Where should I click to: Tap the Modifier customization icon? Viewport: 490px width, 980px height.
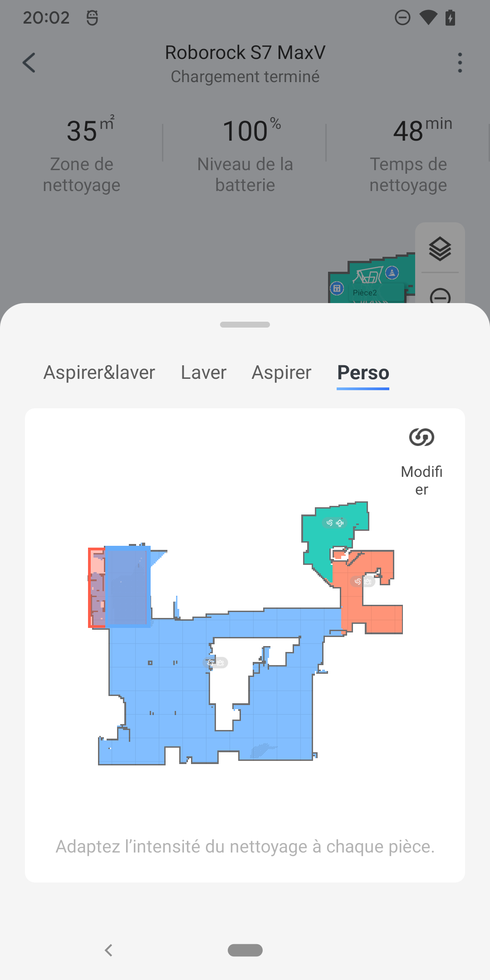tap(421, 437)
